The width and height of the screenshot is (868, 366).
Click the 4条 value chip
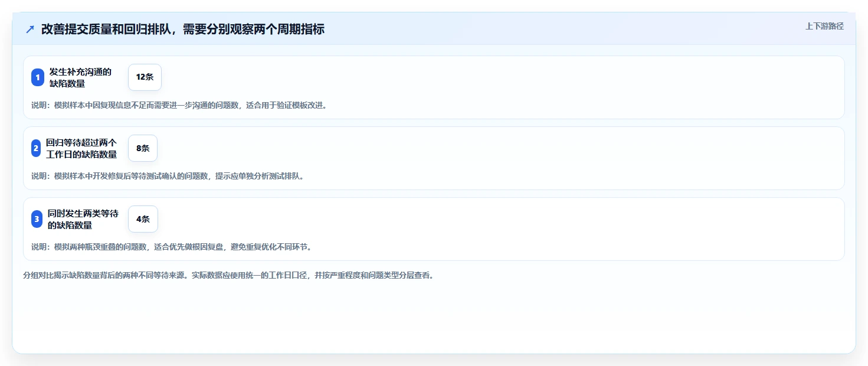[143, 219]
